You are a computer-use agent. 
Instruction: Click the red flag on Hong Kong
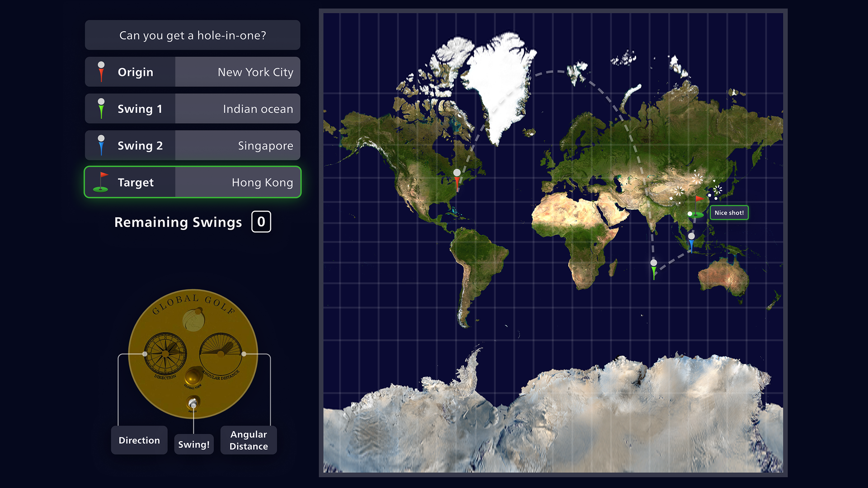click(699, 199)
